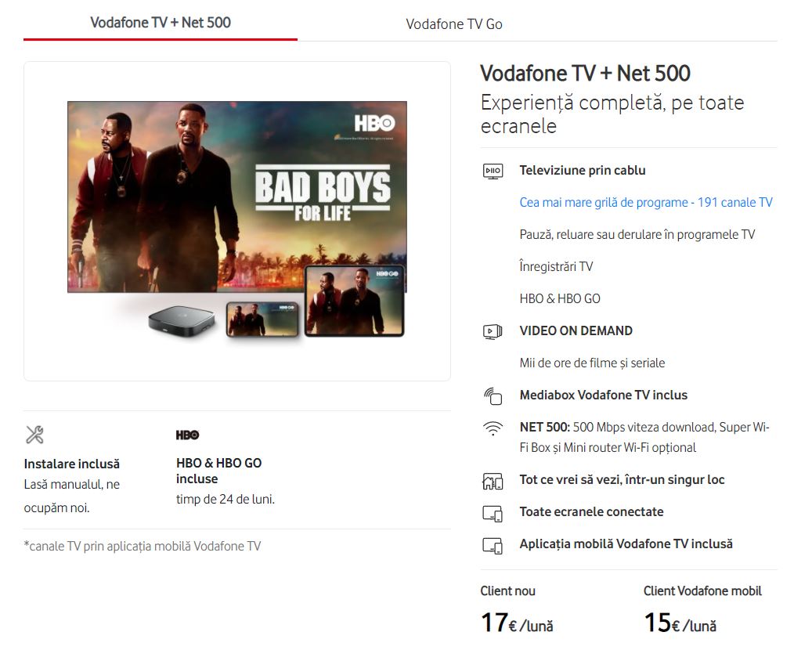Click the phone preview in the banner
Image resolution: width=812 pixels, height=650 pixels.
(262, 319)
